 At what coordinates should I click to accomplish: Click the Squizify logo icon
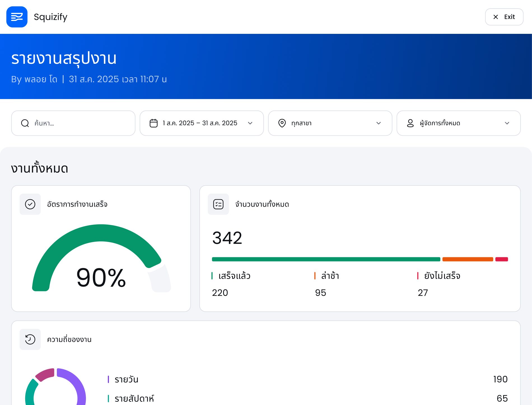point(17,17)
